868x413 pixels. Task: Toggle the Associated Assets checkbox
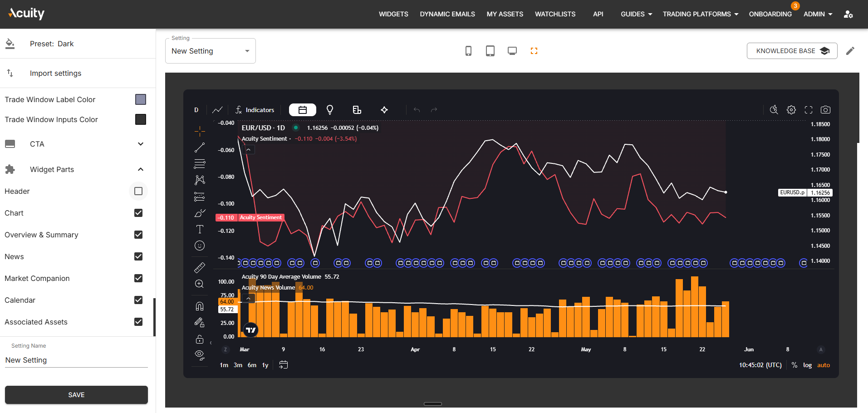pos(138,322)
